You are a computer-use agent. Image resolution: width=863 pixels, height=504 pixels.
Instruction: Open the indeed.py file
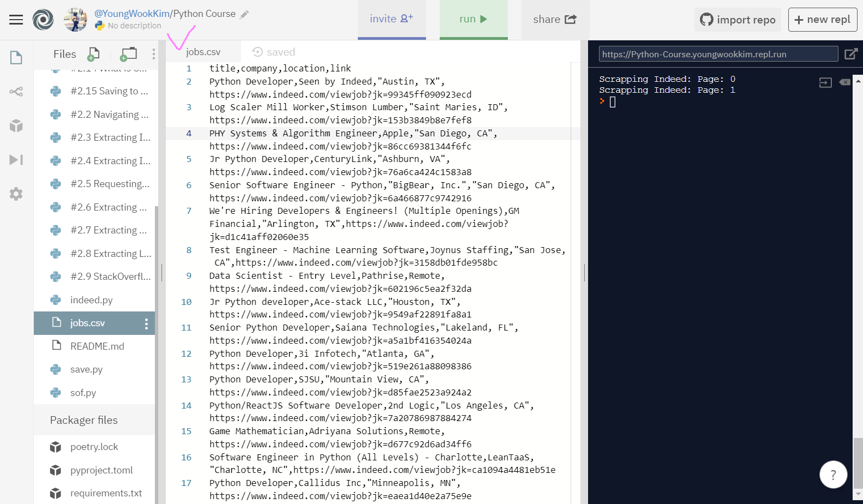94,300
